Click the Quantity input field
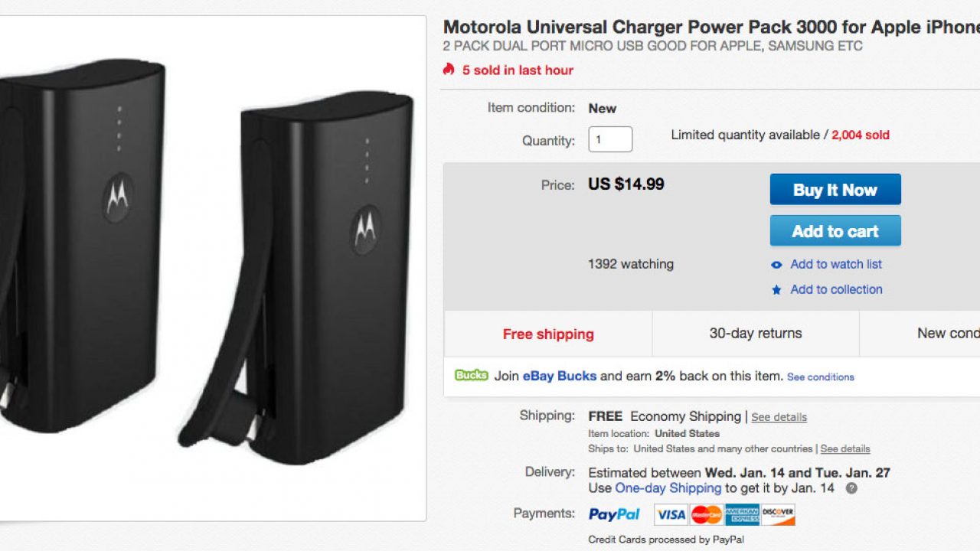This screenshot has height=551, width=980. pyautogui.click(x=610, y=140)
